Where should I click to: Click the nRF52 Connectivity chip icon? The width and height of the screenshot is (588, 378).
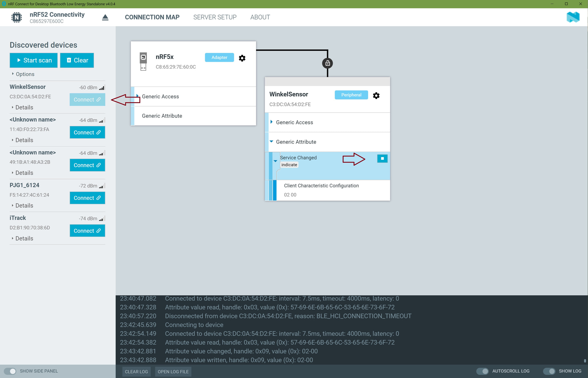point(17,17)
